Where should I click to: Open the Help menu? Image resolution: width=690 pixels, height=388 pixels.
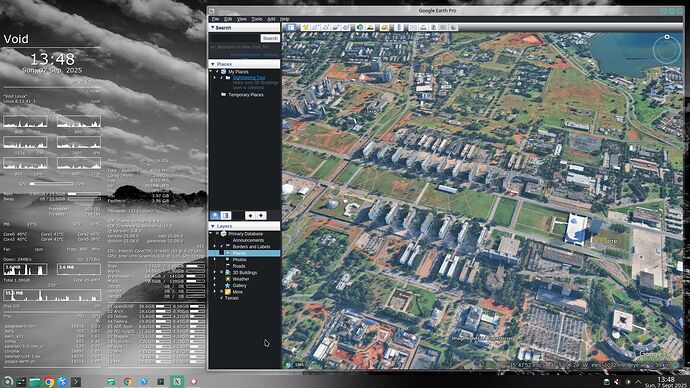[x=285, y=19]
